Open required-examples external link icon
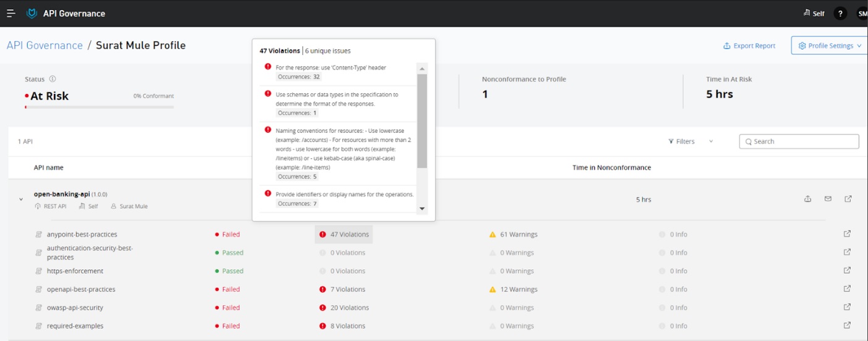 (847, 325)
